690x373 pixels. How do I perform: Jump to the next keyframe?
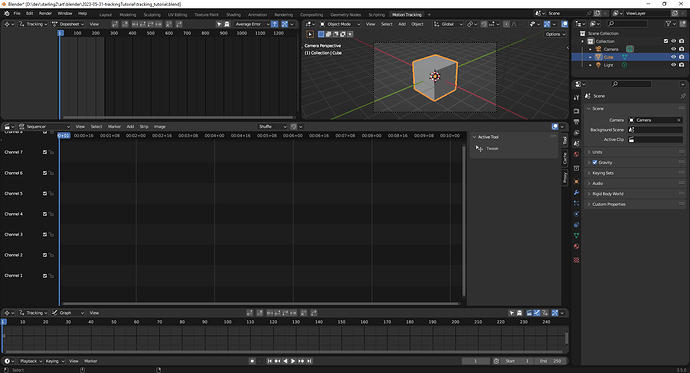point(301,361)
